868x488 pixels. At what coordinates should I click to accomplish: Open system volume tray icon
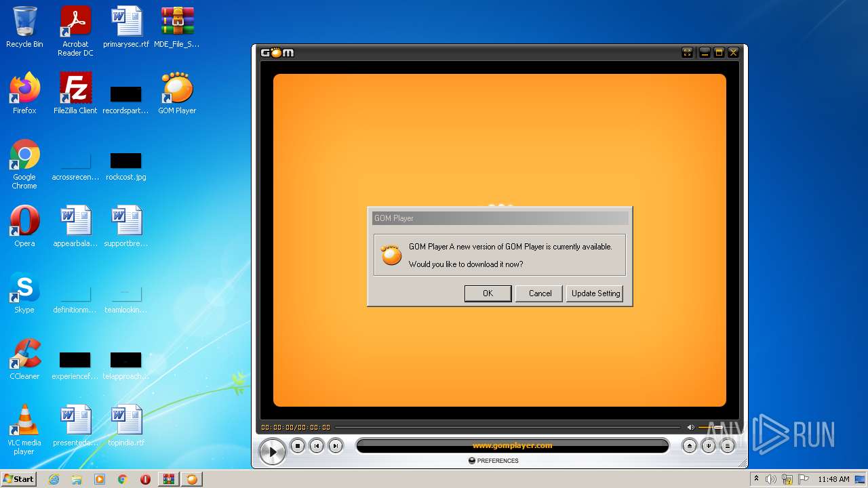pos(771,479)
